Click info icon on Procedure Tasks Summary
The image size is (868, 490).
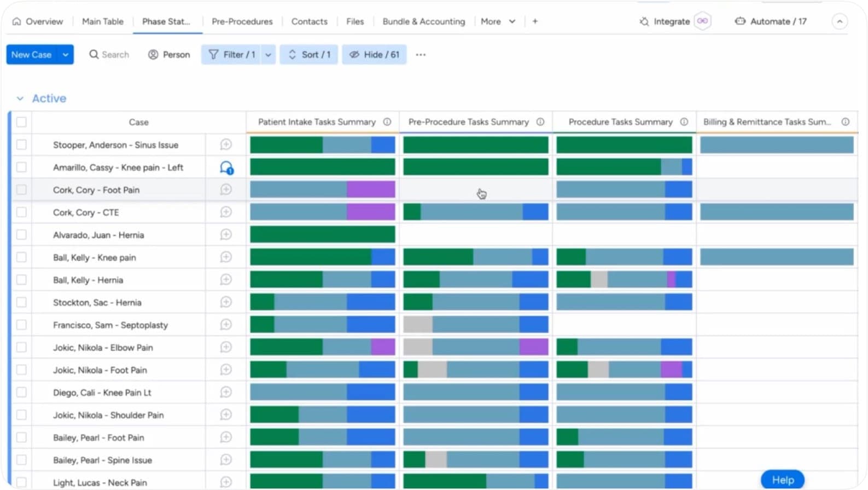pyautogui.click(x=684, y=122)
